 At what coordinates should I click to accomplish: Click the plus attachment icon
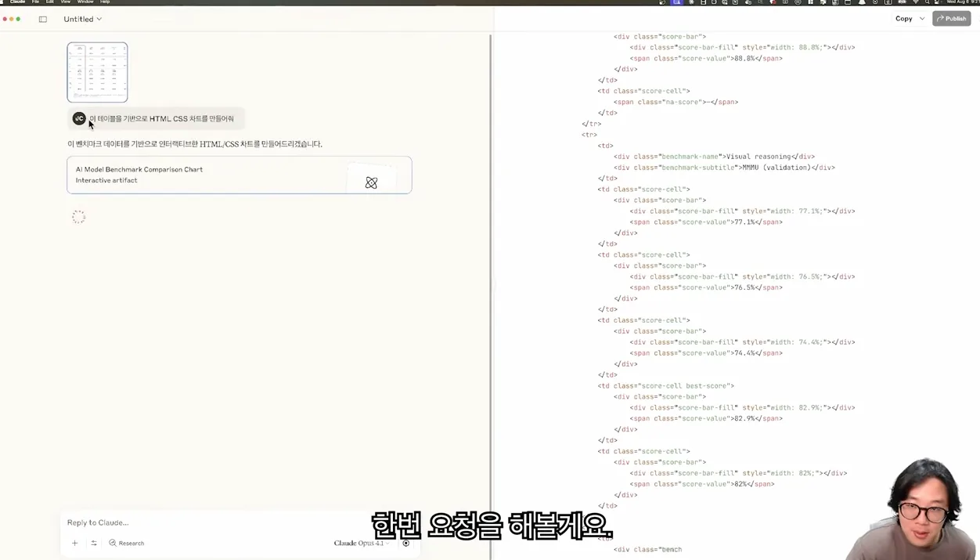coord(75,543)
